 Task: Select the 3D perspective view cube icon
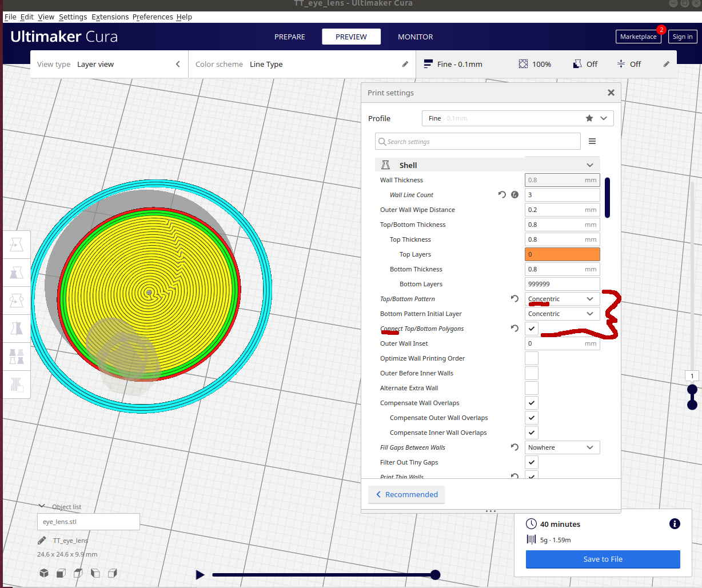(x=44, y=573)
